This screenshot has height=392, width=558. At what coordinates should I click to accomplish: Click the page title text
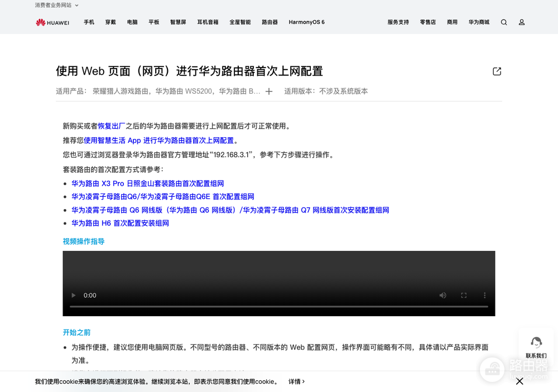[x=189, y=71]
